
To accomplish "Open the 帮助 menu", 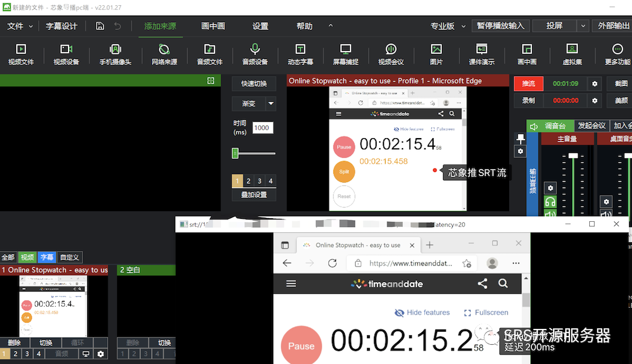I will [x=304, y=26].
